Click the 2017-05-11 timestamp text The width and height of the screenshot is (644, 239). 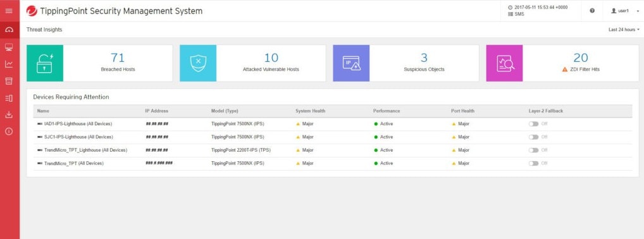[x=541, y=8]
